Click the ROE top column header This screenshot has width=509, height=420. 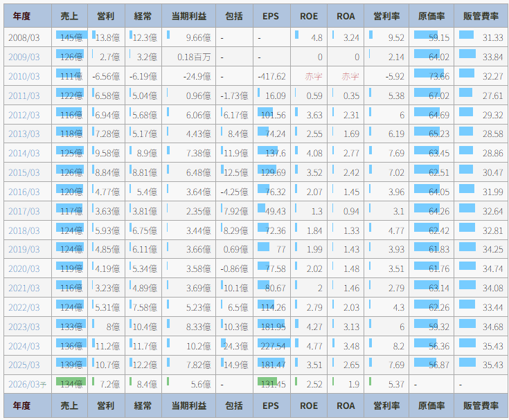click(309, 16)
